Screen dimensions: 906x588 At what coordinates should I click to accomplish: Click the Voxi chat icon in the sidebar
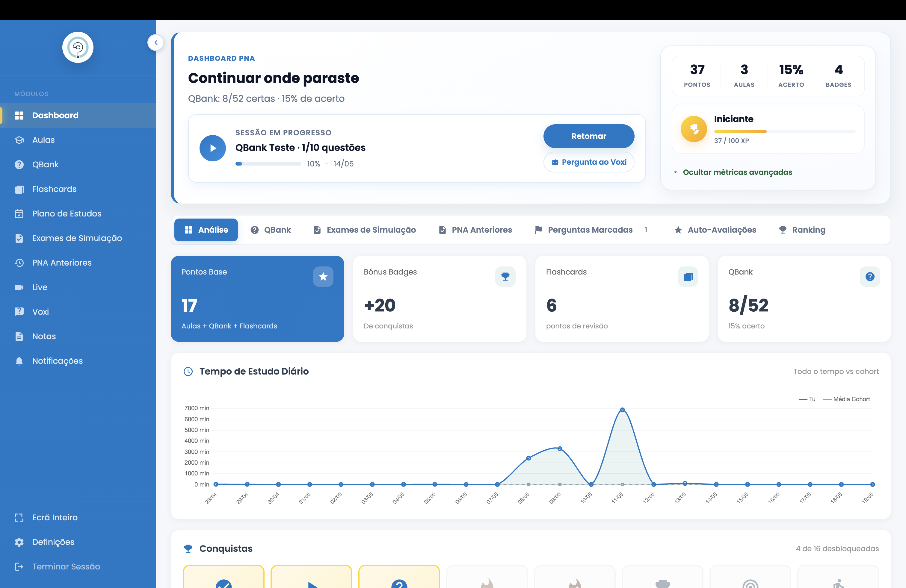click(19, 312)
